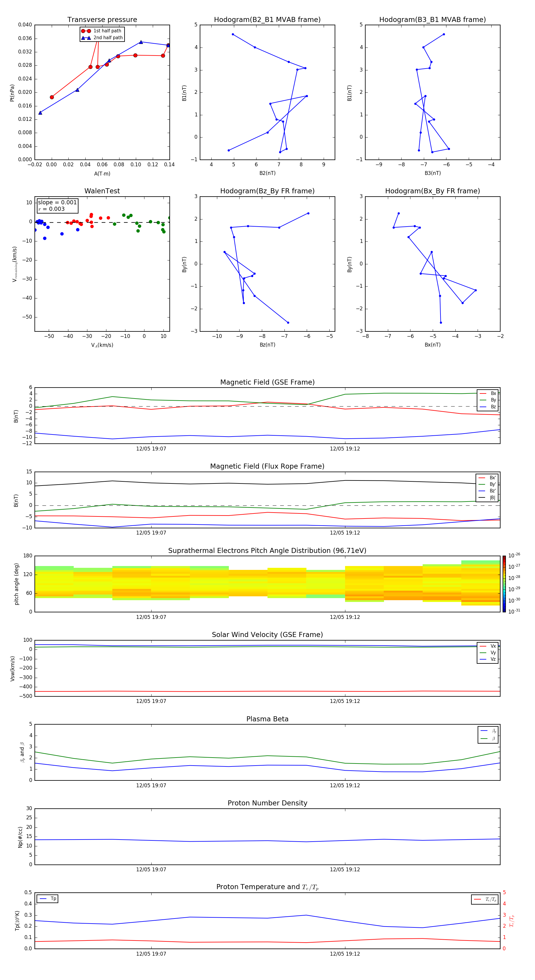Click the "A(T·m)" x-axis label

pos(102,173)
